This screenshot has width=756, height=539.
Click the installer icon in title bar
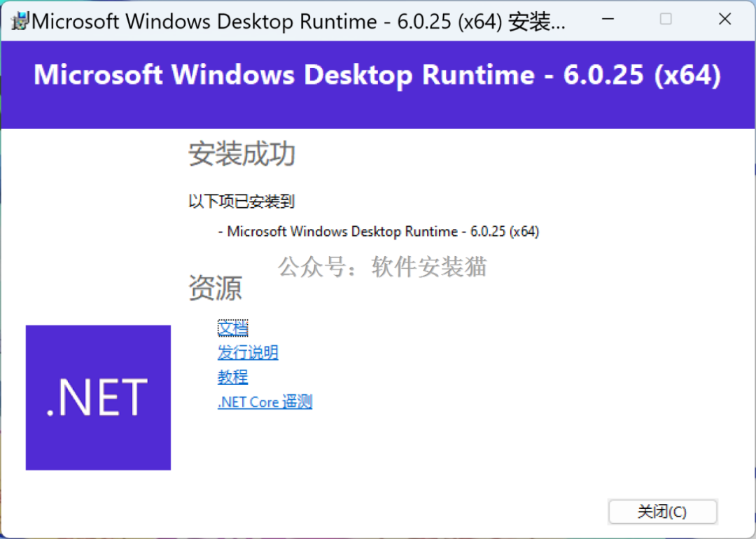20,21
